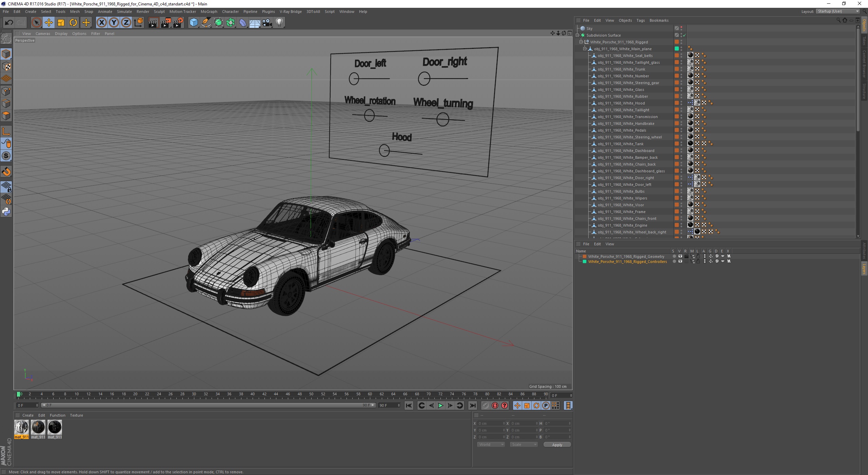Viewport: 868px width, 475px height.
Task: Select obj_911_1968_White_Hood in object tree
Action: (x=621, y=103)
